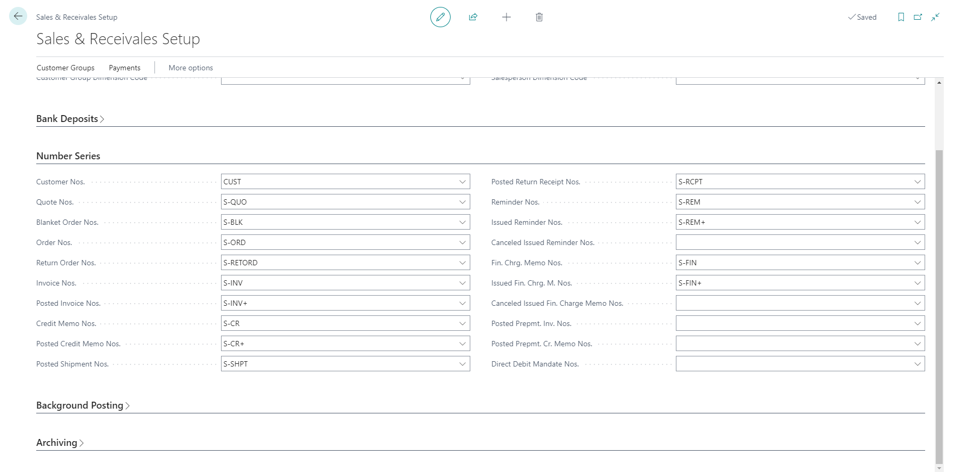Collapse the Number Series section
The image size is (980, 472).
pyautogui.click(x=68, y=156)
